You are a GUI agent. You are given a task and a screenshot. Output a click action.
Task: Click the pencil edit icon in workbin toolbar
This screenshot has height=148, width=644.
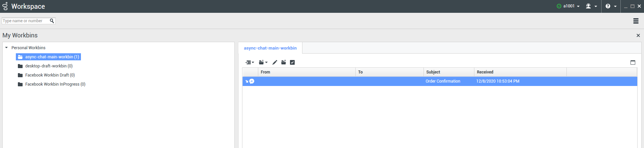pos(275,62)
